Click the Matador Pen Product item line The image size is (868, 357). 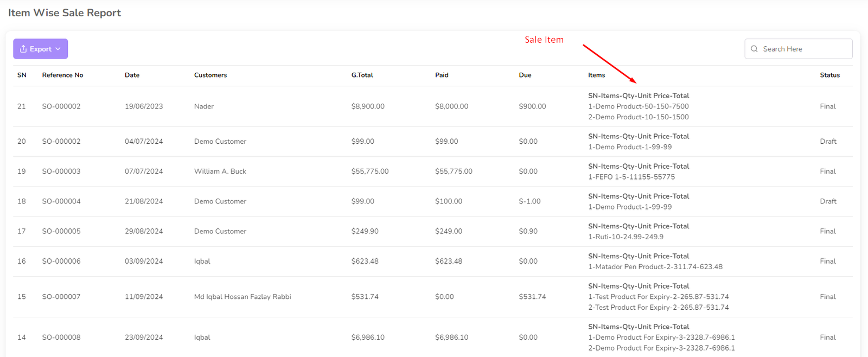(x=655, y=267)
